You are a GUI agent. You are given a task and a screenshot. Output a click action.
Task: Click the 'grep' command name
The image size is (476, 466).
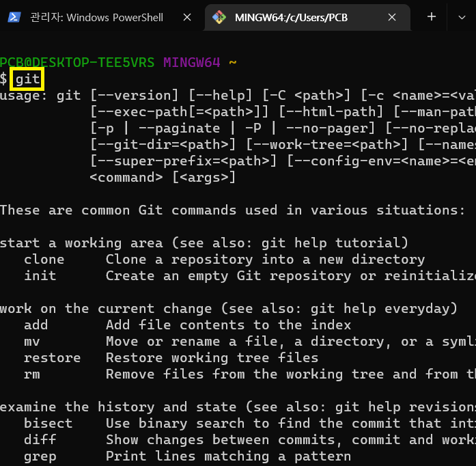[x=40, y=456]
